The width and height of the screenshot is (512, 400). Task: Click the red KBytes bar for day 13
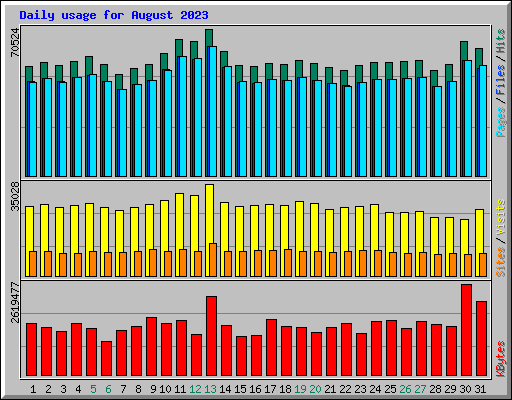[x=211, y=336]
